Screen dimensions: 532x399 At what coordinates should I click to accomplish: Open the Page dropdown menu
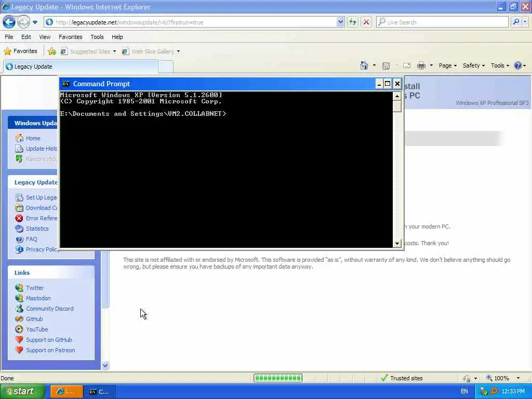(447, 65)
